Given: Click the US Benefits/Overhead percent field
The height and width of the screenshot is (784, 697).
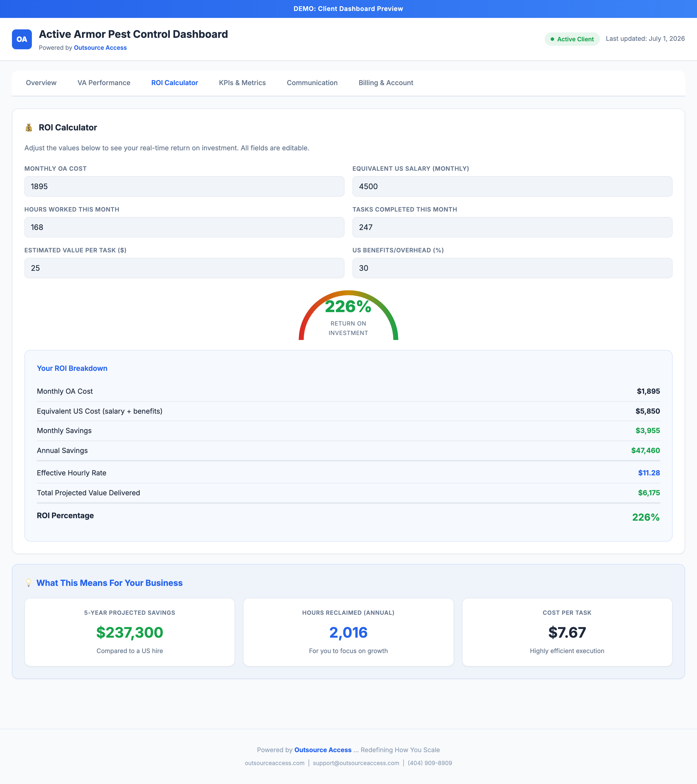Looking at the screenshot, I should coord(513,268).
